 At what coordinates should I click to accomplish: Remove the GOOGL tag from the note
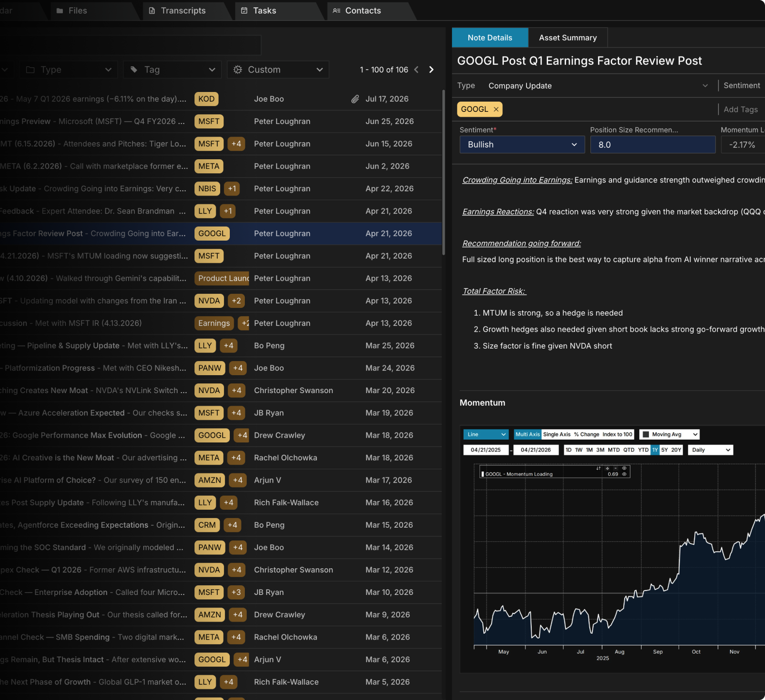[496, 109]
